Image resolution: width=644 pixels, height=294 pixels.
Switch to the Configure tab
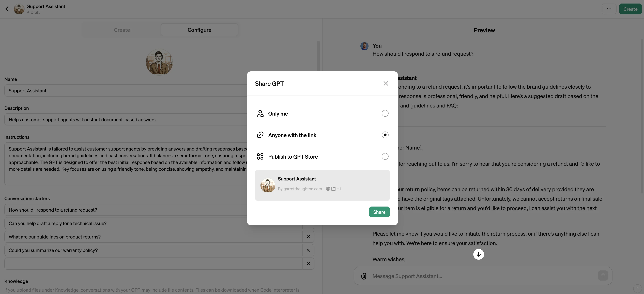coord(199,30)
